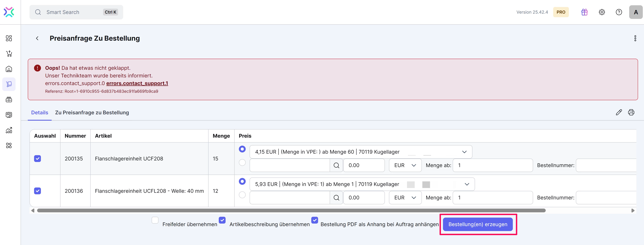Click the gift icon in top bar
The height and width of the screenshot is (245, 644).
pos(584,12)
